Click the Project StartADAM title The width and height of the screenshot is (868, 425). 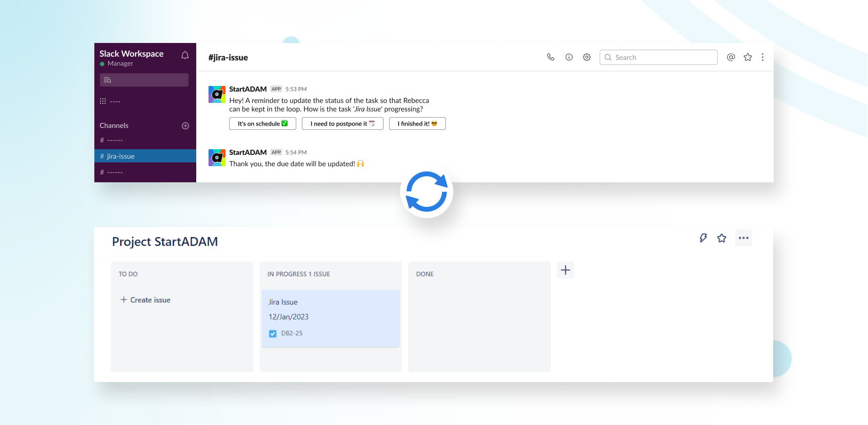coord(165,242)
